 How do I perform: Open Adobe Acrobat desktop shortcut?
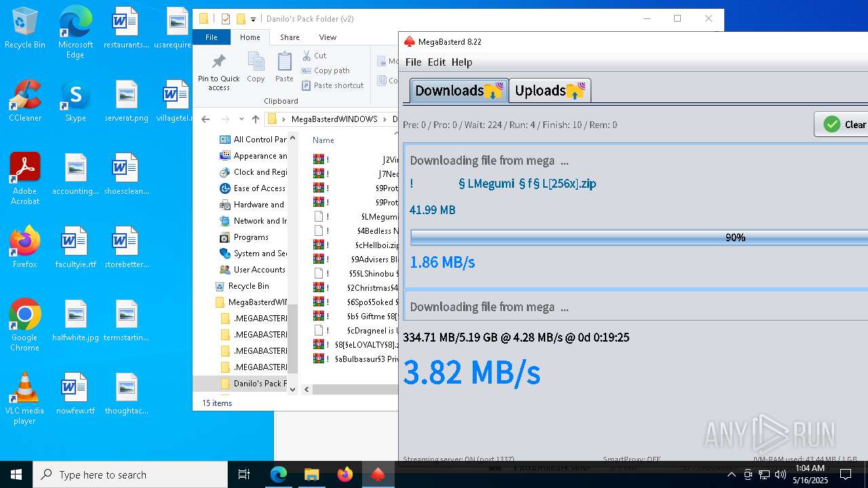coord(25,179)
